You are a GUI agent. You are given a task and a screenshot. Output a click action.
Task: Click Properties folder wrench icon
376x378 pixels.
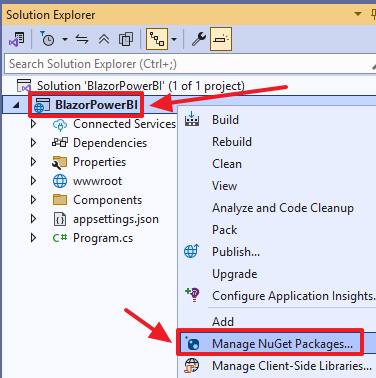(x=60, y=162)
